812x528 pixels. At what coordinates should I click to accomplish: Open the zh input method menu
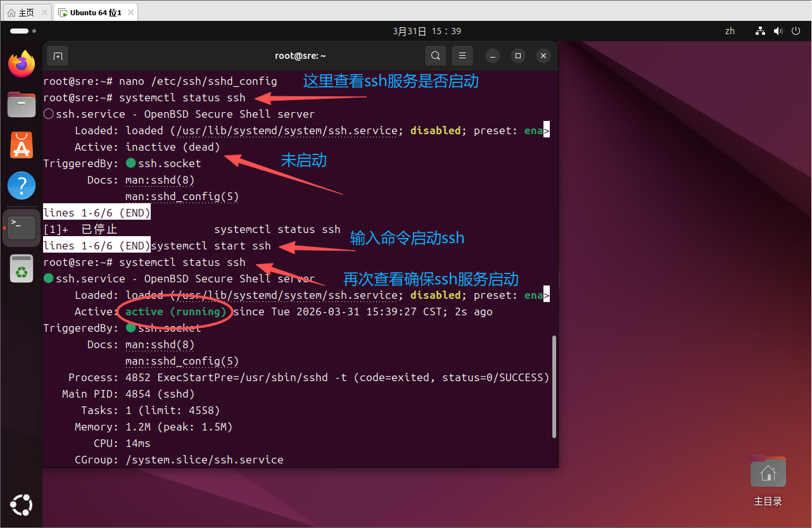730,31
